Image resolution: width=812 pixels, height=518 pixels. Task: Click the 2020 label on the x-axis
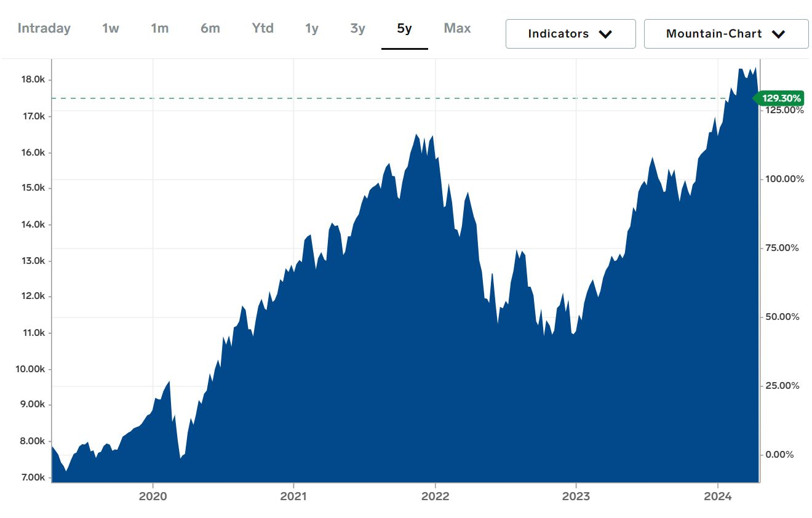tap(153, 496)
